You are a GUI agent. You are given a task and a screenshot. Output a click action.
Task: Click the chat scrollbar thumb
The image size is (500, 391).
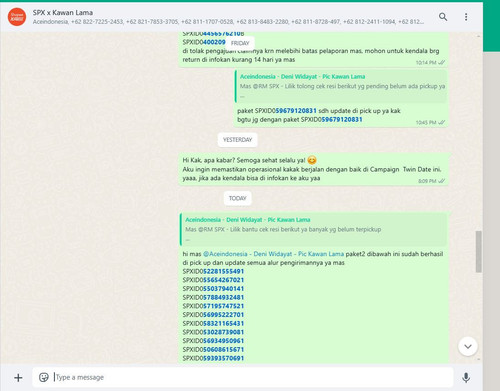point(478,251)
